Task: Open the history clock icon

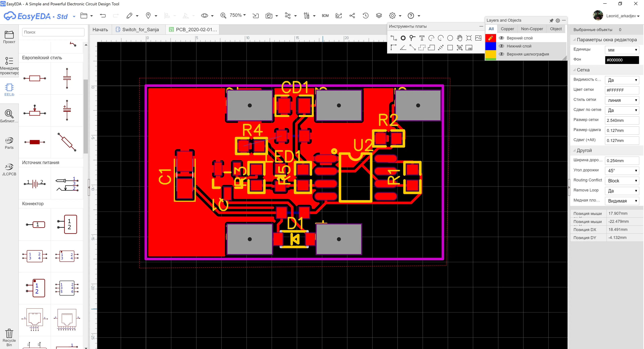Action: [365, 16]
